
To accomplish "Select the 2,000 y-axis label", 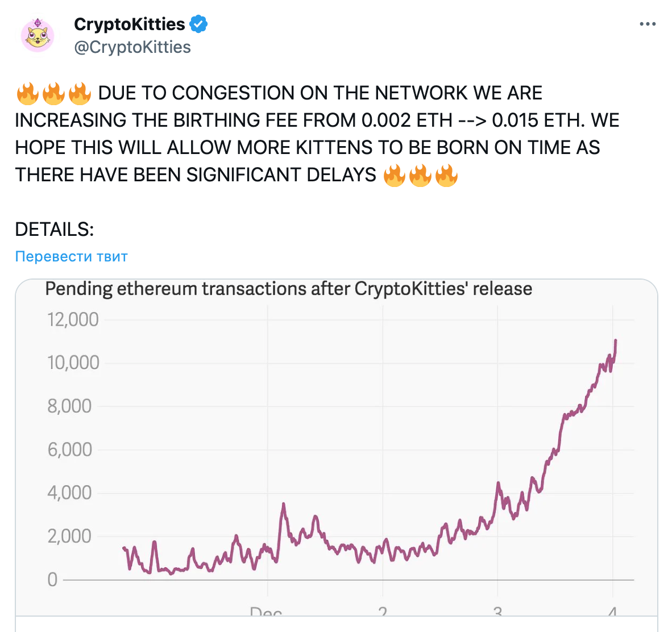I will 69,537.
